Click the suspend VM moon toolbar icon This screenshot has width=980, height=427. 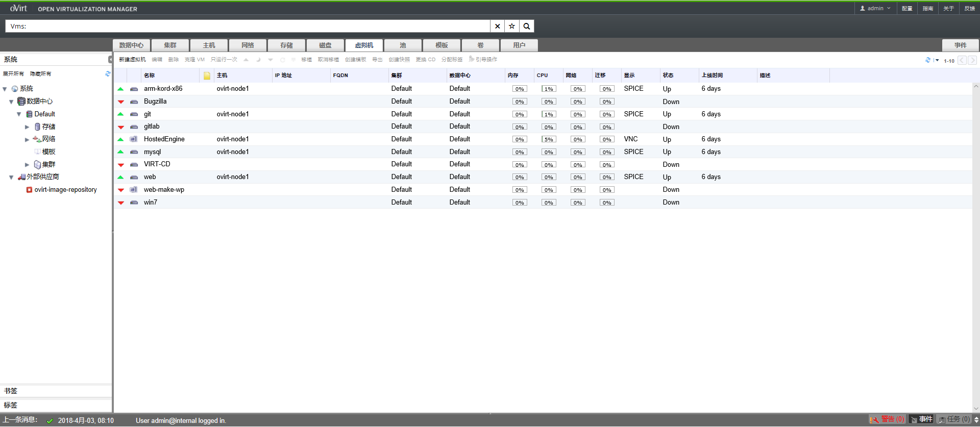(x=258, y=60)
